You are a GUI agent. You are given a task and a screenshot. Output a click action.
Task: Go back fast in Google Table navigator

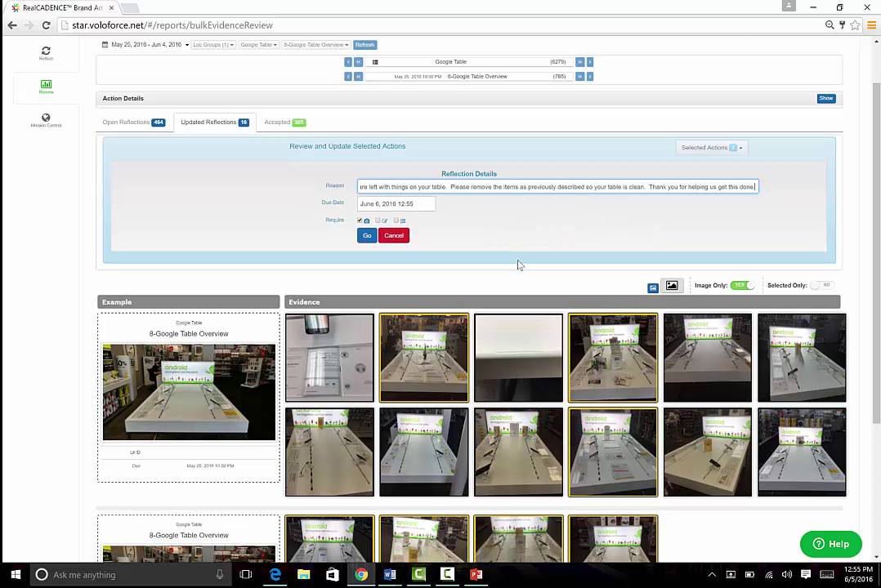359,62
